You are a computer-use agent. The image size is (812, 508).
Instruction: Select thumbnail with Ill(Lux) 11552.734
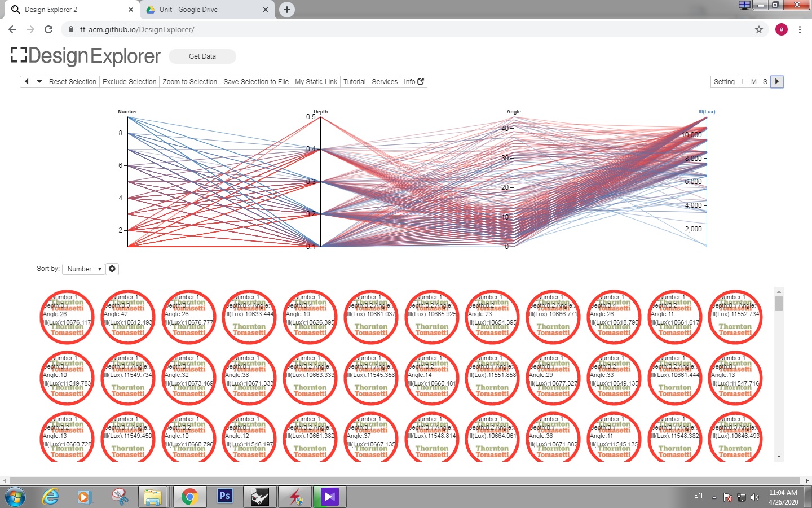735,317
